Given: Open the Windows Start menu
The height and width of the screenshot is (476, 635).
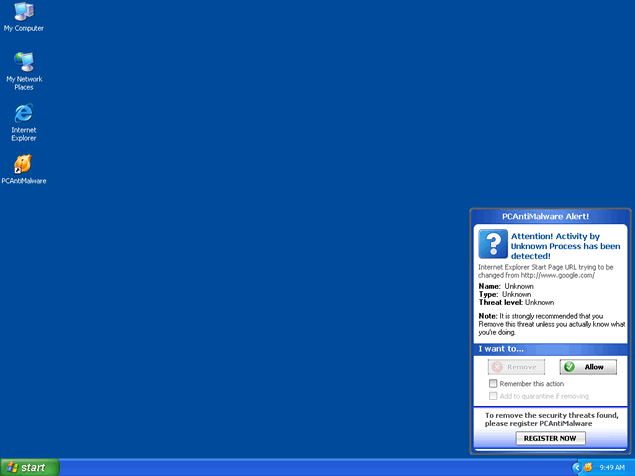Looking at the screenshot, I should [x=30, y=467].
